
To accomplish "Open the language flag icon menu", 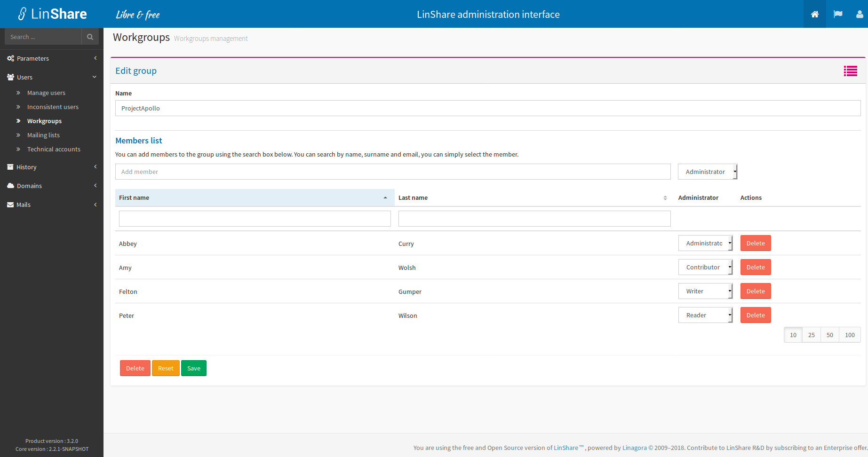I will click(x=838, y=14).
